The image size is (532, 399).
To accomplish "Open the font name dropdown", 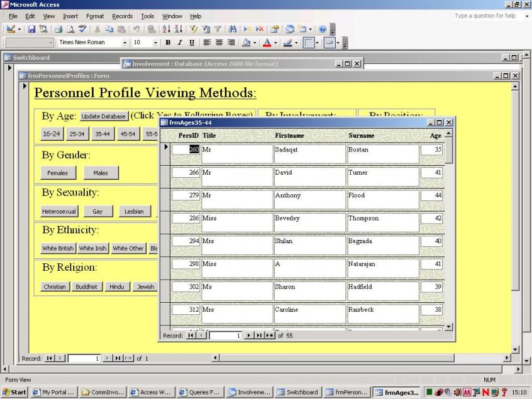I will 126,43.
